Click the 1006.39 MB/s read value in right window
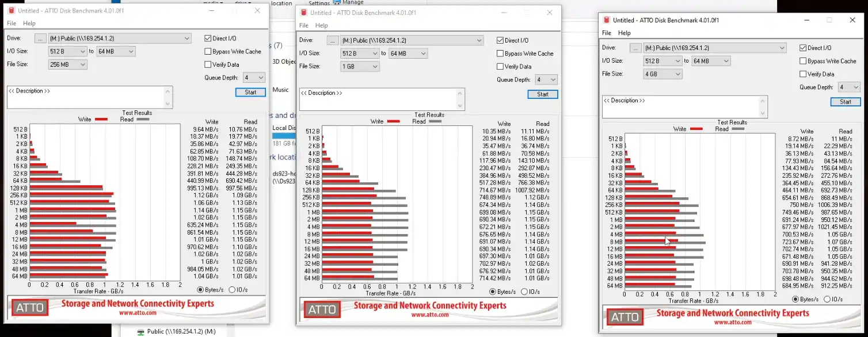This screenshot has width=868, height=337. [x=835, y=205]
